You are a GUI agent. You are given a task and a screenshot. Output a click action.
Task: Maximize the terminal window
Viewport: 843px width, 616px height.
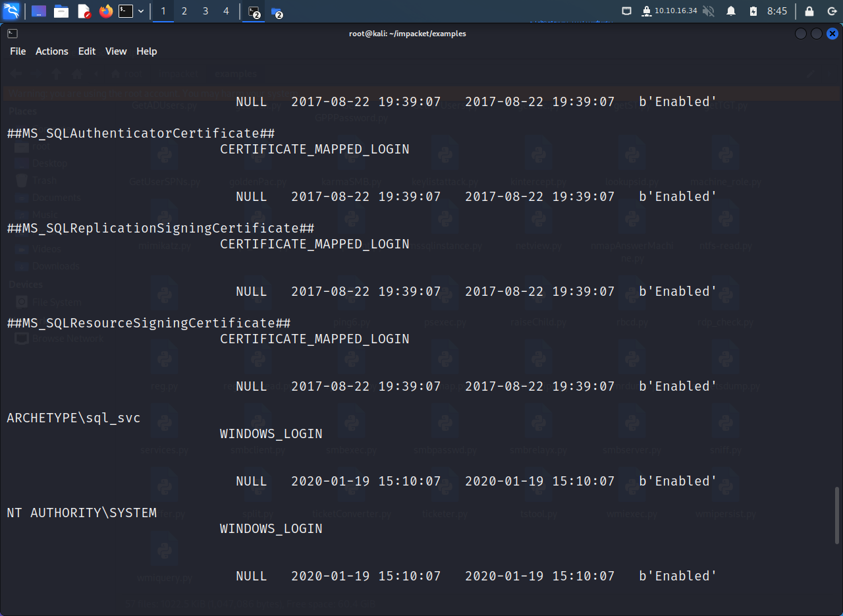click(817, 34)
